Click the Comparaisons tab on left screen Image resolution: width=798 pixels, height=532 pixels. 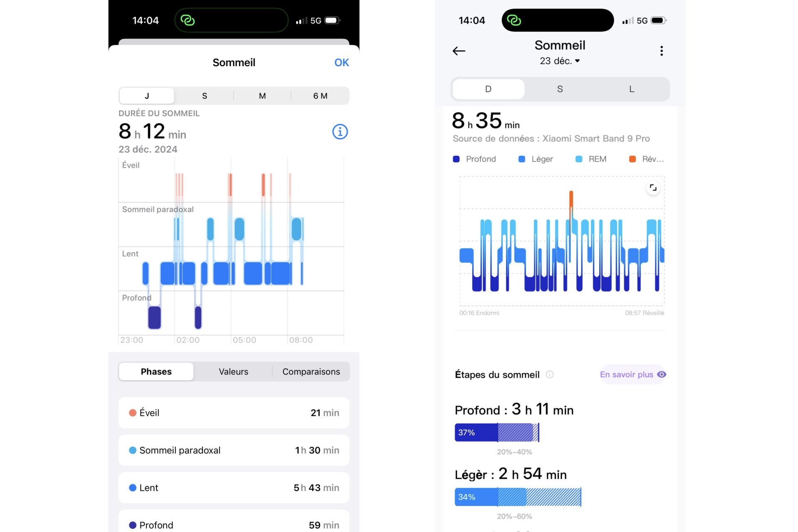pyautogui.click(x=311, y=371)
